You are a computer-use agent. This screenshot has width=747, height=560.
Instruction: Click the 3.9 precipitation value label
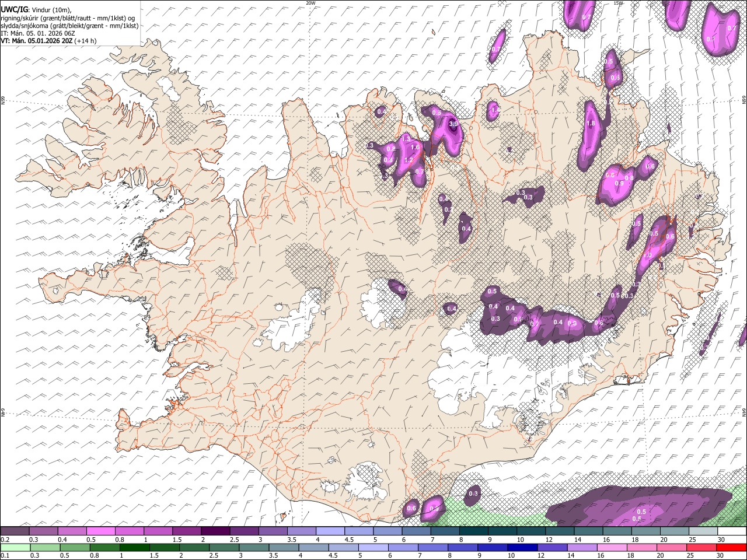(453, 124)
